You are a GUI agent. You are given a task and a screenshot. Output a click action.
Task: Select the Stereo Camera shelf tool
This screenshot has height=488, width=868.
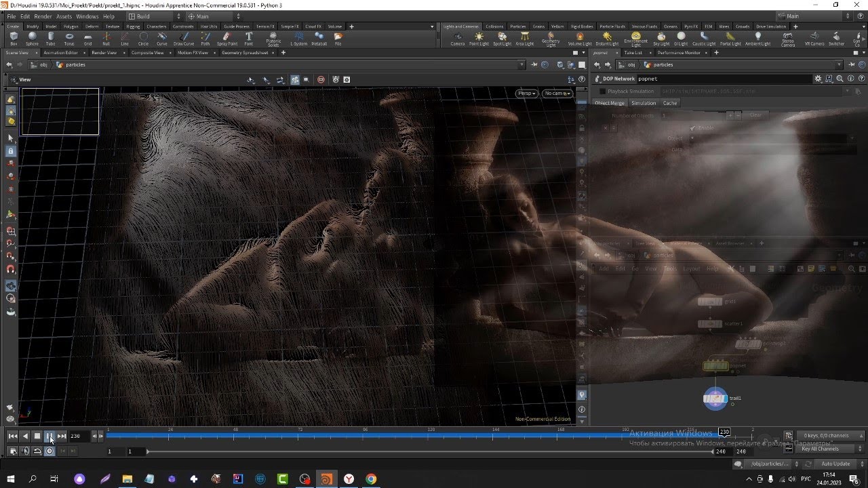(788, 39)
